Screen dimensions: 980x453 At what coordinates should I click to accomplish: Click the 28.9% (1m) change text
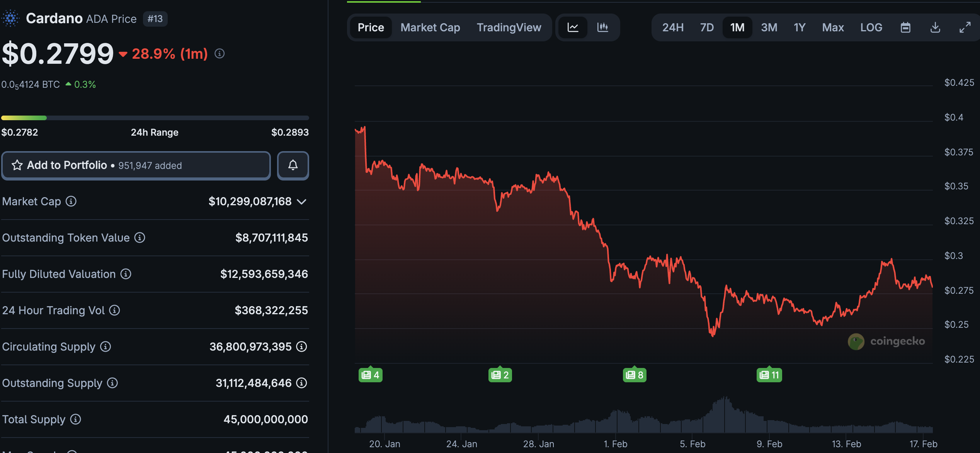(x=170, y=54)
